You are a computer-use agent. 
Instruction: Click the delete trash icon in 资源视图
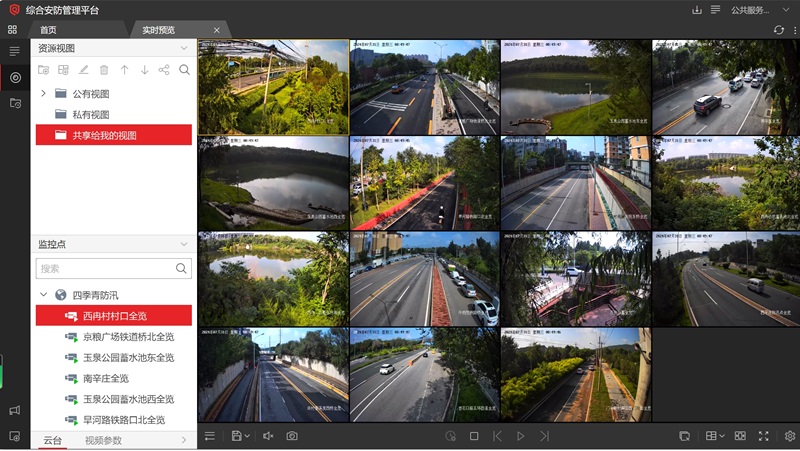(104, 70)
